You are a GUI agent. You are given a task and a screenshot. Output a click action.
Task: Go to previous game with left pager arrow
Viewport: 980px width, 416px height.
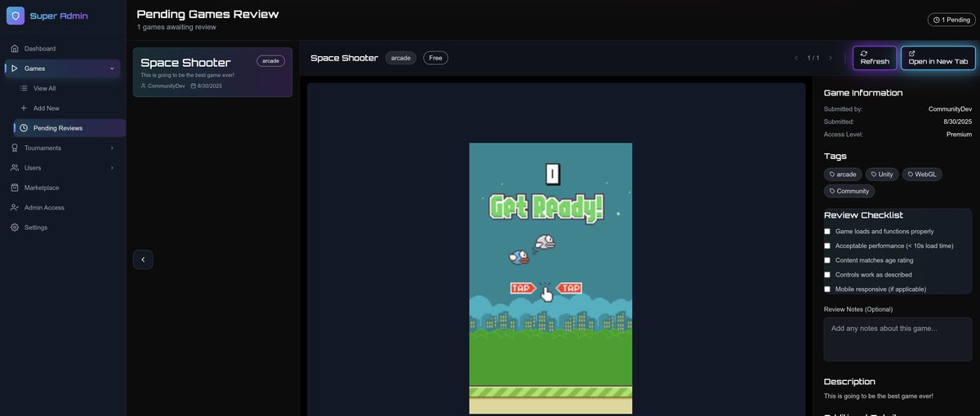coord(796,58)
